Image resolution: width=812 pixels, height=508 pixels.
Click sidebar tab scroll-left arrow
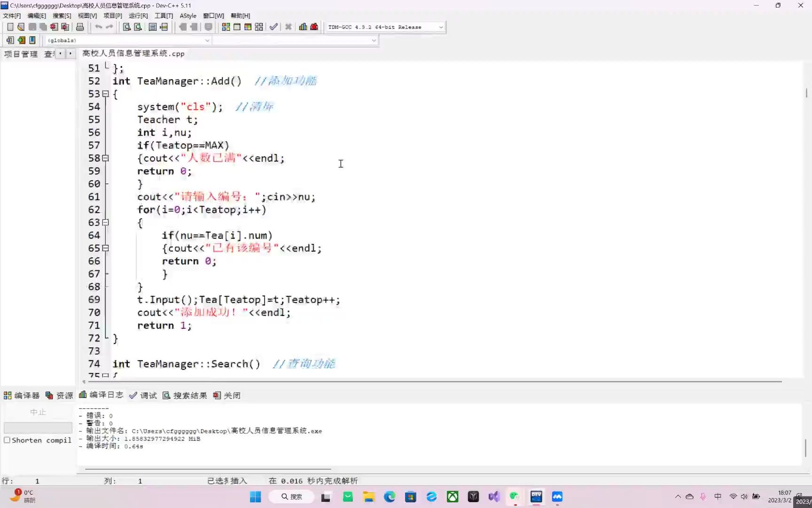(x=60, y=54)
